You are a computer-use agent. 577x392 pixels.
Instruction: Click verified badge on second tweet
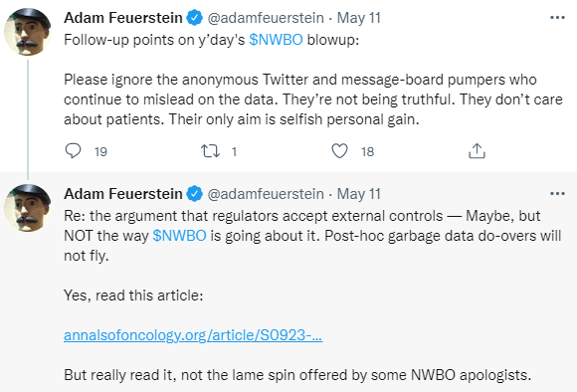tap(195, 194)
